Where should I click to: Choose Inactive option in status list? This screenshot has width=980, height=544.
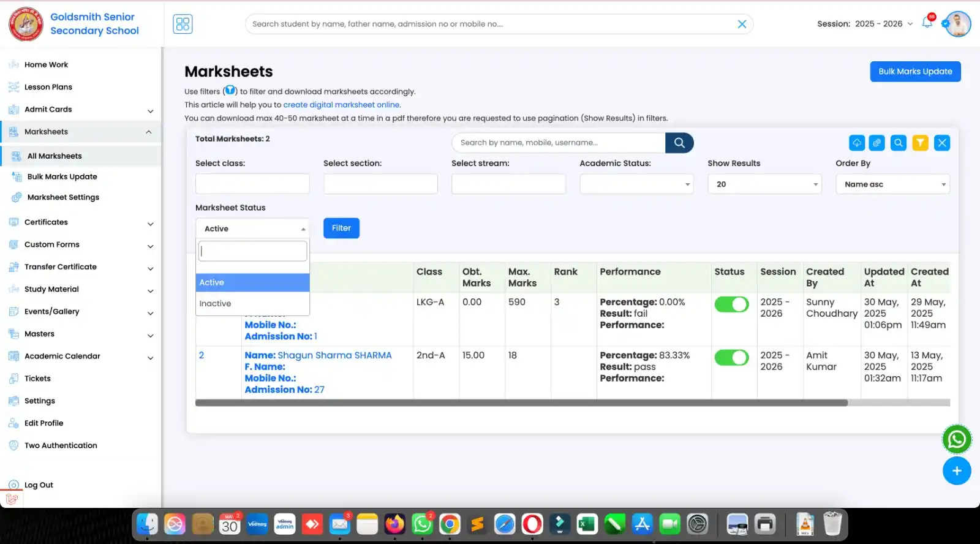(x=252, y=303)
